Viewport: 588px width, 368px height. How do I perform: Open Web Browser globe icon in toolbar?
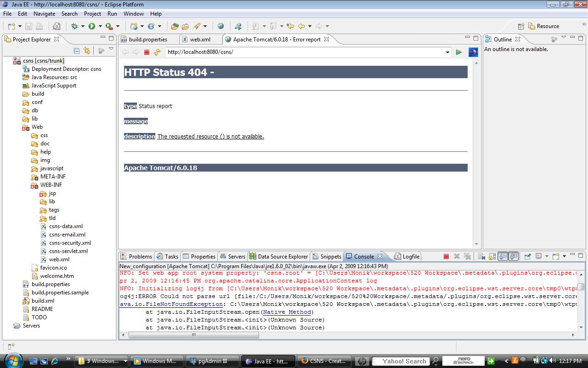pos(221,26)
